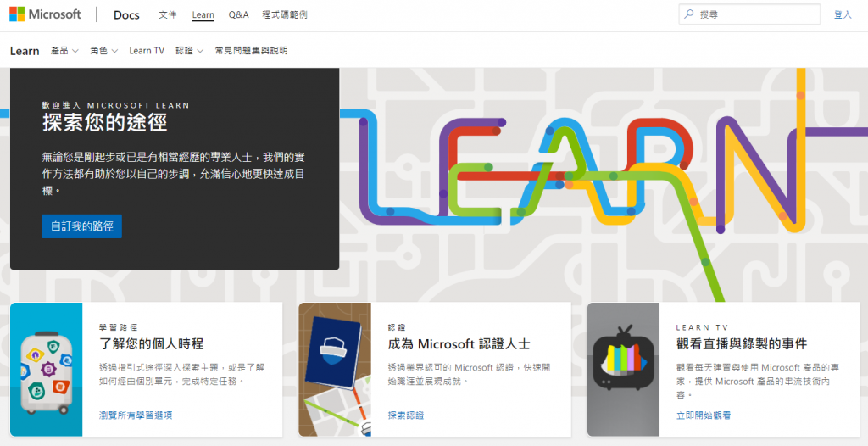Open 程式碼範例 in top navigation

coord(285,15)
